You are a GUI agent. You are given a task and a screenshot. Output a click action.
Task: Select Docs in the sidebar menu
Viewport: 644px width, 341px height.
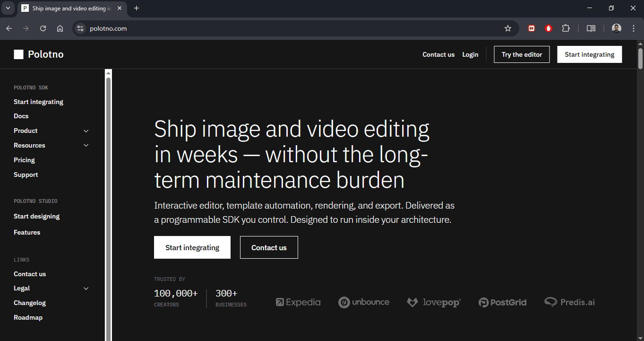(x=21, y=116)
